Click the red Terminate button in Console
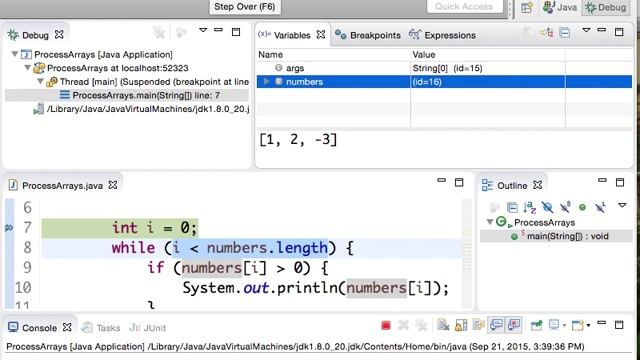 (x=386, y=325)
